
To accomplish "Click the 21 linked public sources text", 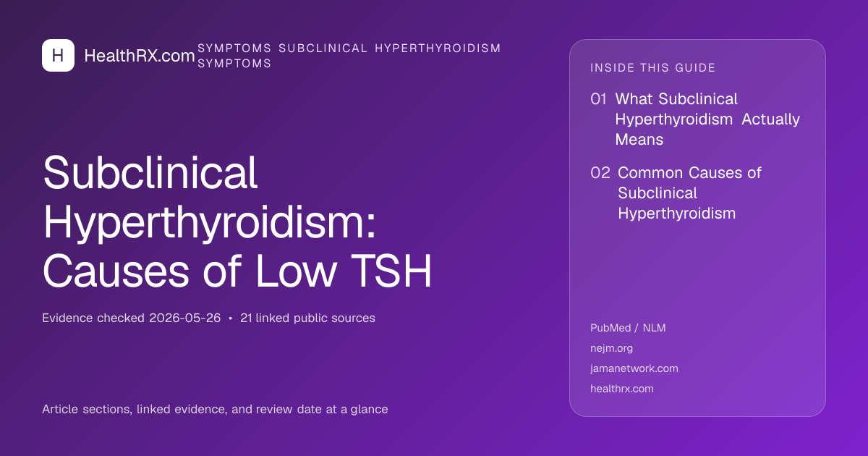I will pos(307,318).
